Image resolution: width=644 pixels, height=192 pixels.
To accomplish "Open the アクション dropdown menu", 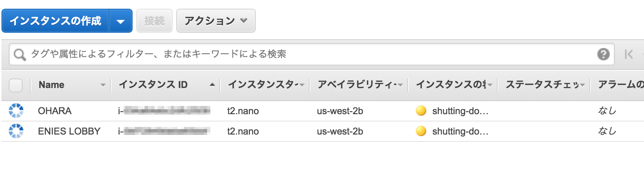I will coord(216,21).
